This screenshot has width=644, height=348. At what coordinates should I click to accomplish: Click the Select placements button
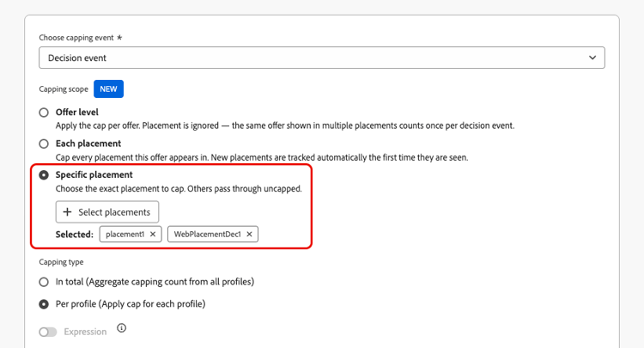tap(107, 212)
